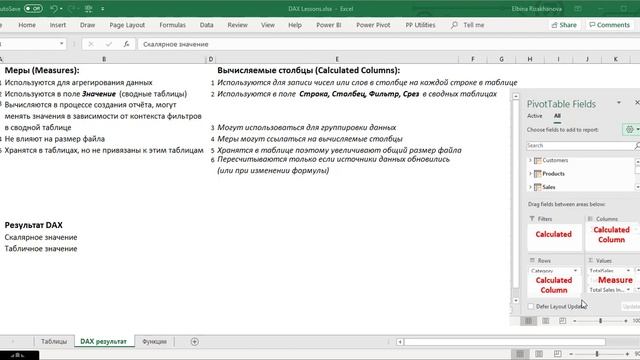Click the Share button
Screen dimensions: 640x360
[564, 25]
